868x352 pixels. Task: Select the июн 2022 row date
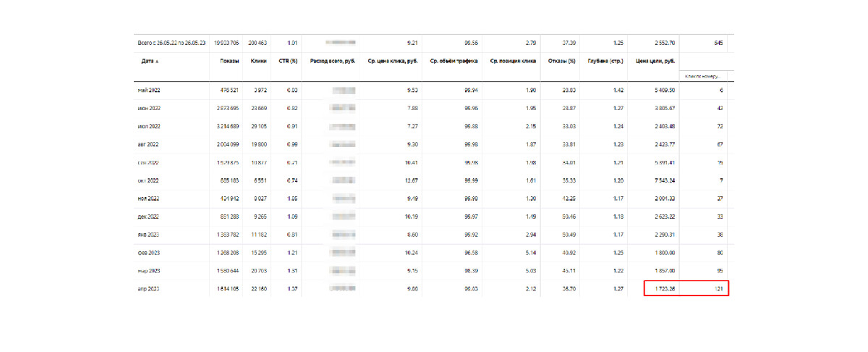(x=149, y=109)
